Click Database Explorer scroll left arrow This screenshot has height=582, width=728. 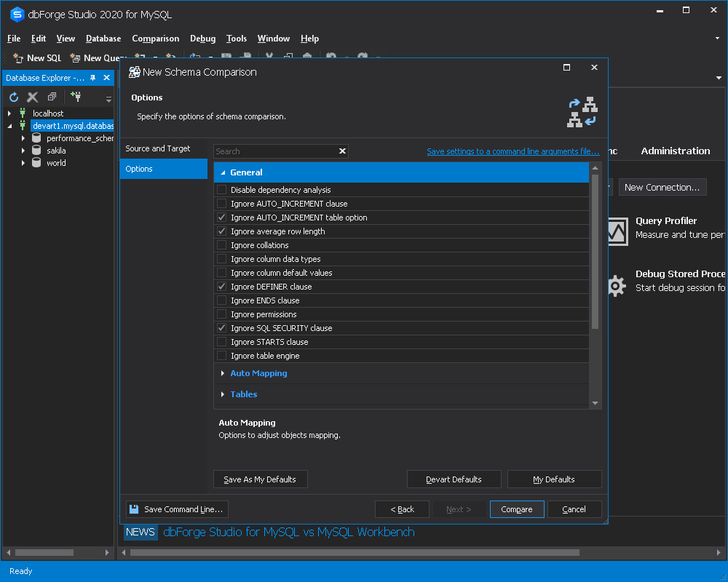click(x=8, y=552)
